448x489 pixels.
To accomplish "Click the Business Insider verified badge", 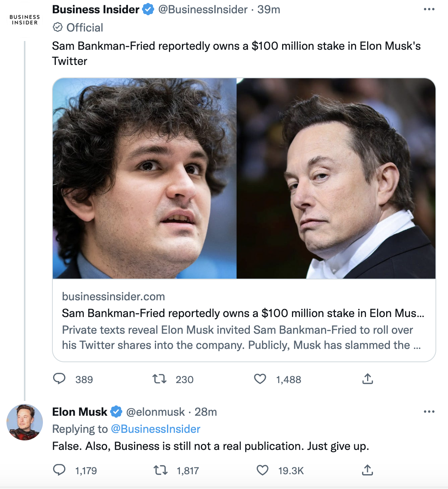I will pyautogui.click(x=148, y=9).
